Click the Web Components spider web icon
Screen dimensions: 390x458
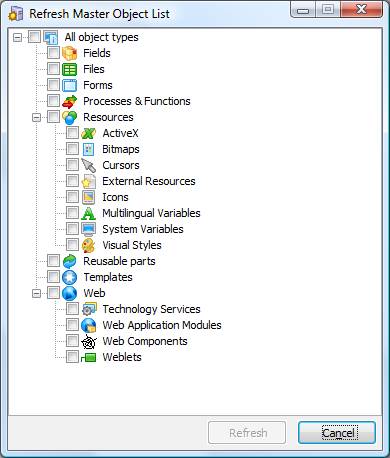click(x=89, y=341)
